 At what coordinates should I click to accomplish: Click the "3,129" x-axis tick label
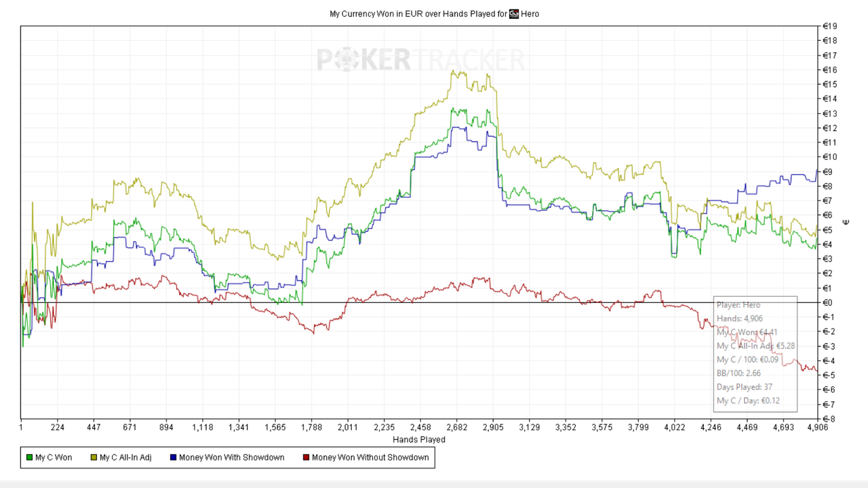(x=530, y=428)
